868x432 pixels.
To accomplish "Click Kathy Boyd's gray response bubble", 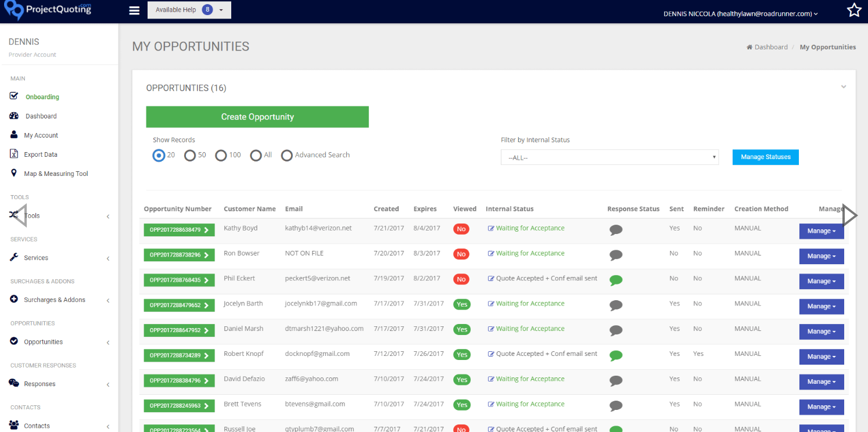I will [616, 230].
